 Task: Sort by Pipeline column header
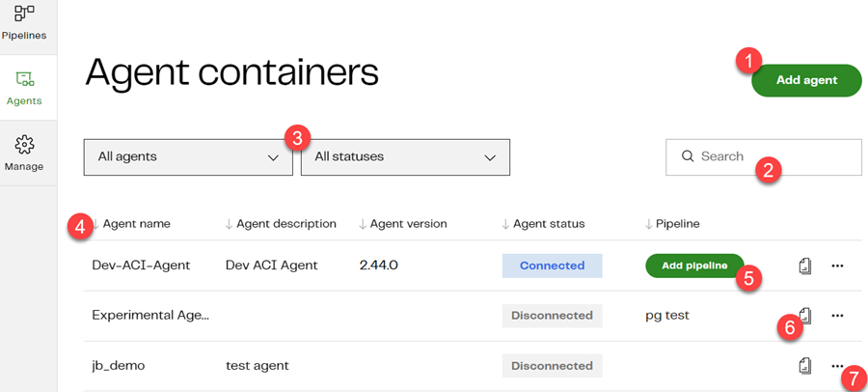(x=672, y=224)
